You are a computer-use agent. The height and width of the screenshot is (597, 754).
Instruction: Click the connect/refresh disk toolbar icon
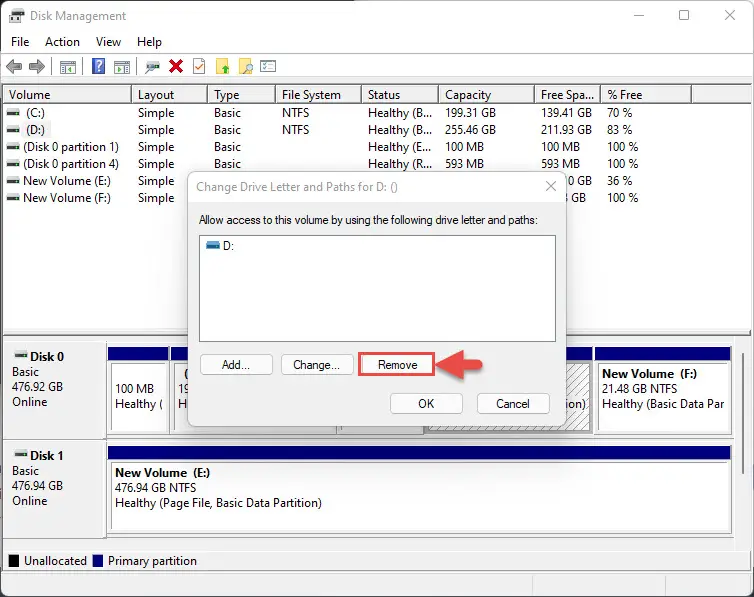(152, 67)
